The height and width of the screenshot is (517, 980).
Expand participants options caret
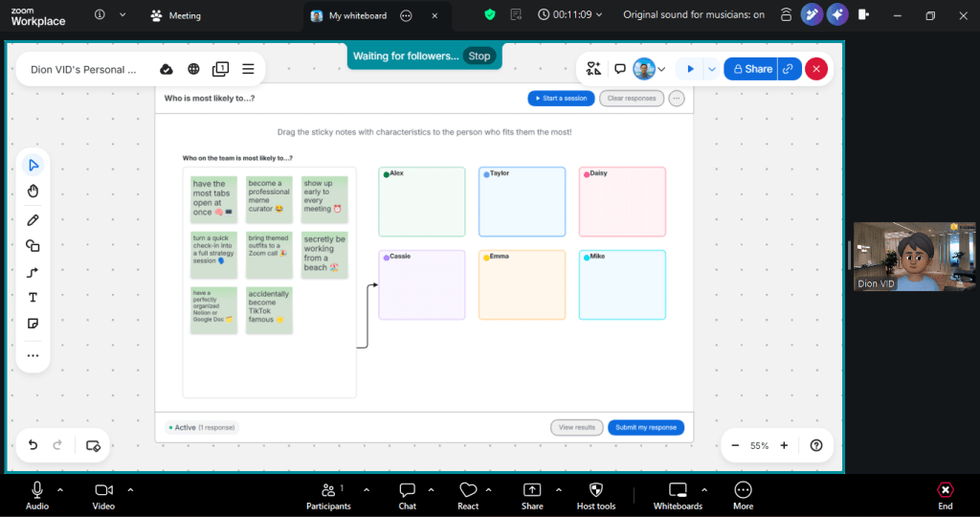point(367,490)
